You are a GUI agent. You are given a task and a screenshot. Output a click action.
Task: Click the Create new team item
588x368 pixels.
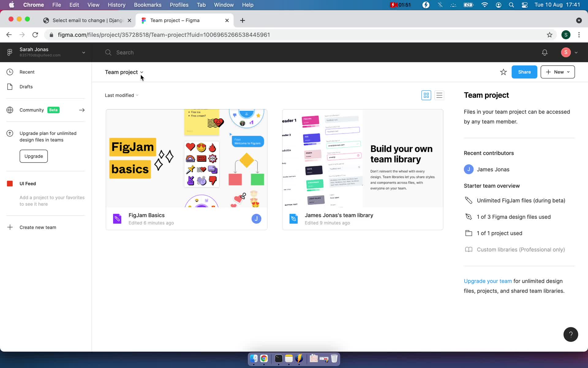pos(38,227)
